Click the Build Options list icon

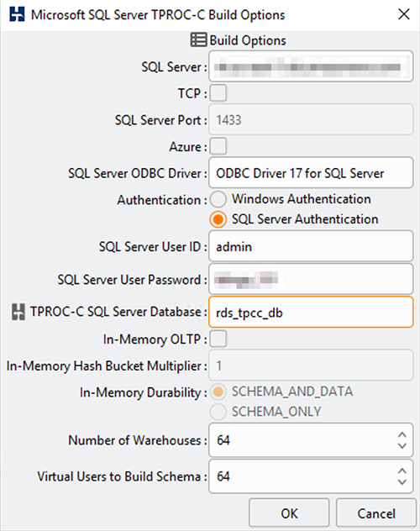198,40
